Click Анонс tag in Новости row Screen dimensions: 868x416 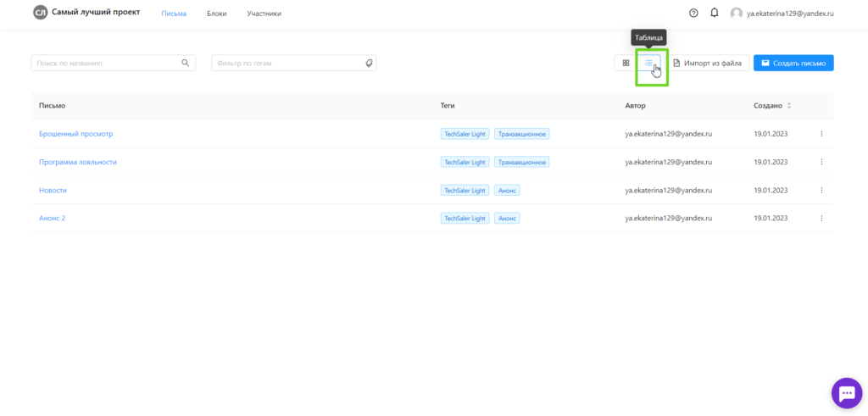coord(507,191)
